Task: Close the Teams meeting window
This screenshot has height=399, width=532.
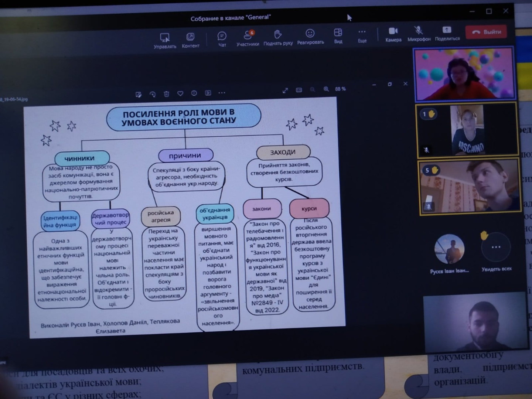Action: click(506, 11)
